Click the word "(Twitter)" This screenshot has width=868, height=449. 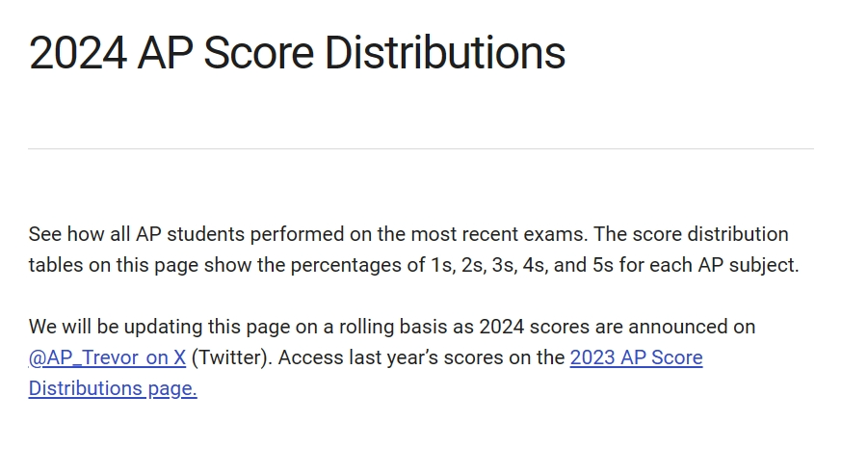[x=231, y=357]
